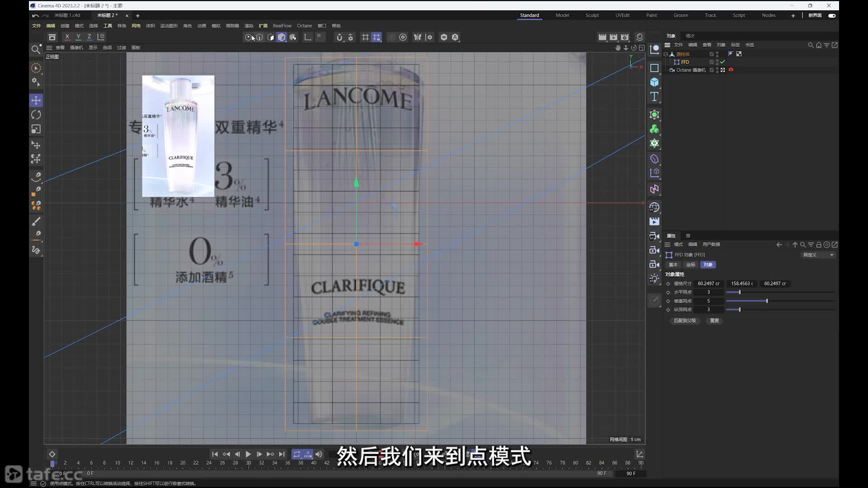Select the Scale tool in left toolbar
The image size is (868, 488).
click(x=36, y=129)
